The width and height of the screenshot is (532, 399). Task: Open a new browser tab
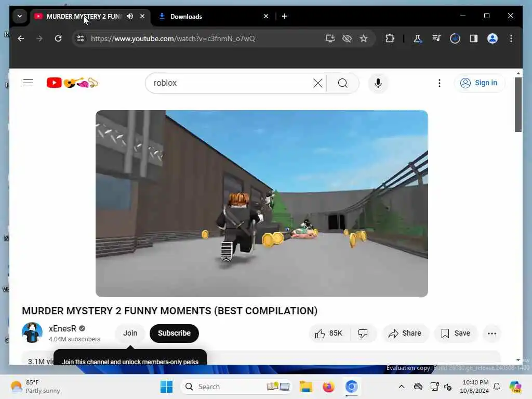[285, 16]
